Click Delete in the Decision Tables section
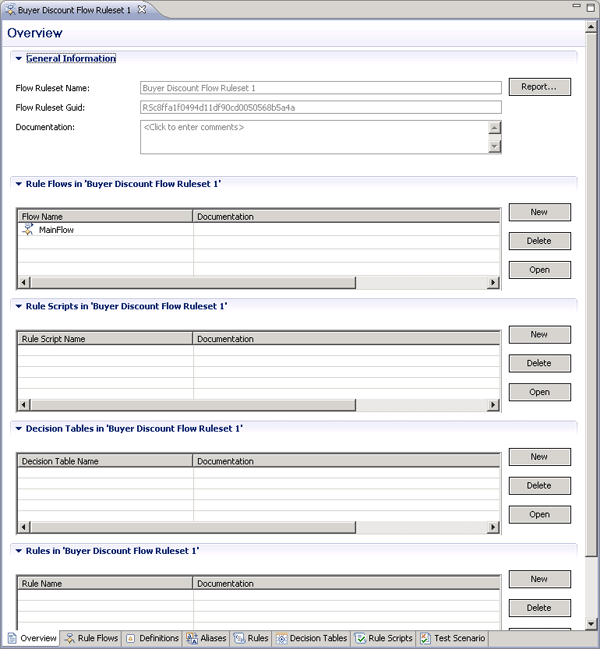 [x=539, y=485]
